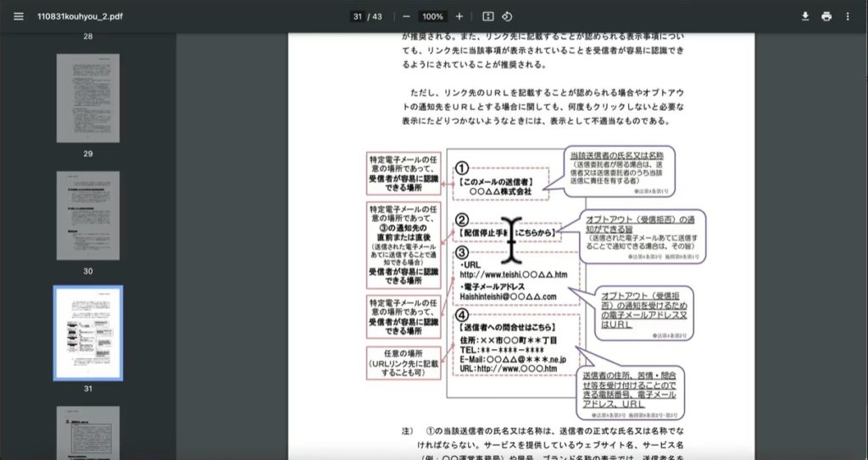The height and width of the screenshot is (460, 868).
Task: Print the PDF document
Action: (x=826, y=16)
